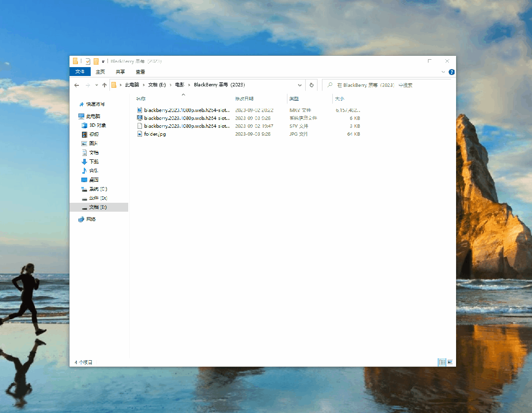The width and height of the screenshot is (532, 413).
Task: Click the search magnifier icon
Action: 330,85
